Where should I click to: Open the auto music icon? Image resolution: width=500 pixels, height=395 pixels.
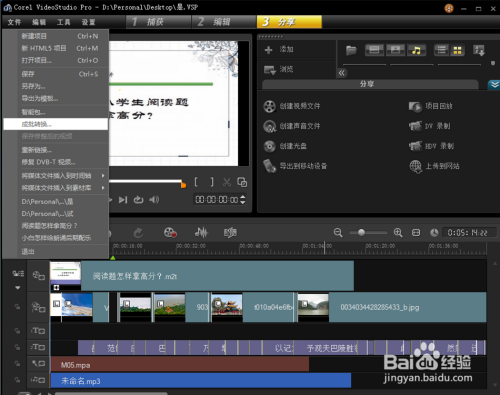pos(230,232)
